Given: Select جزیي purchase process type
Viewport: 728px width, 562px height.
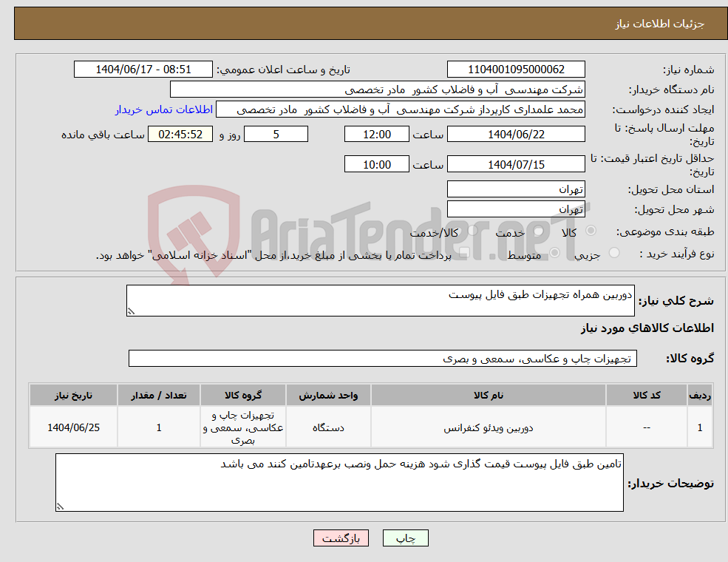Looking at the screenshot, I should 613,252.
